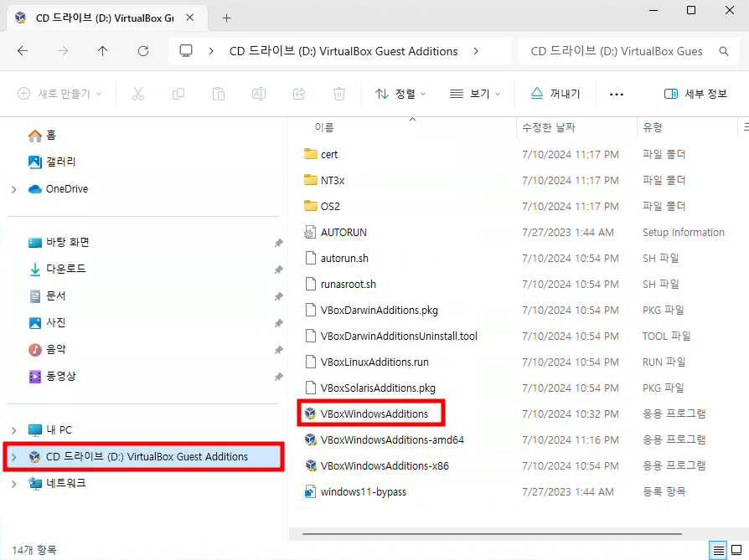
Task: Go back with the back arrow
Action: [x=23, y=51]
